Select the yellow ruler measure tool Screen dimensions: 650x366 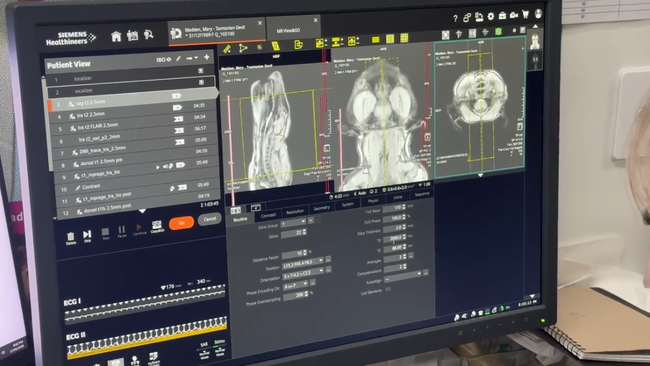pyautogui.click(x=227, y=49)
